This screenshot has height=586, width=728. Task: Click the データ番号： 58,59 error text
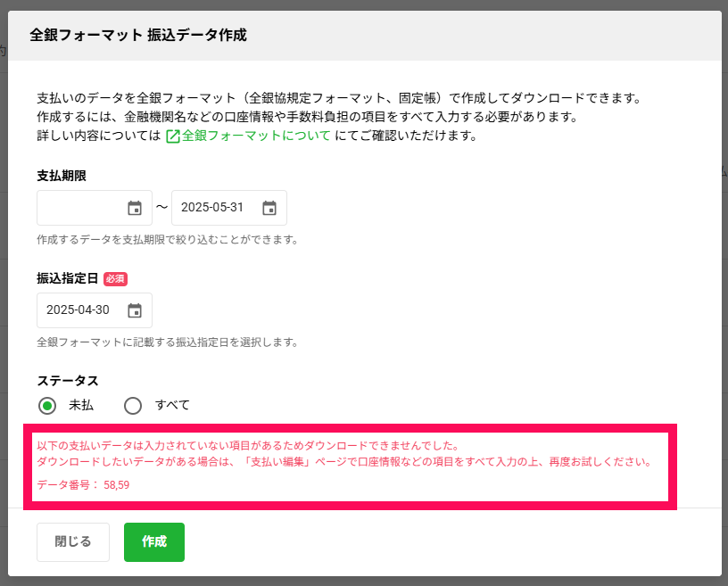(83, 485)
